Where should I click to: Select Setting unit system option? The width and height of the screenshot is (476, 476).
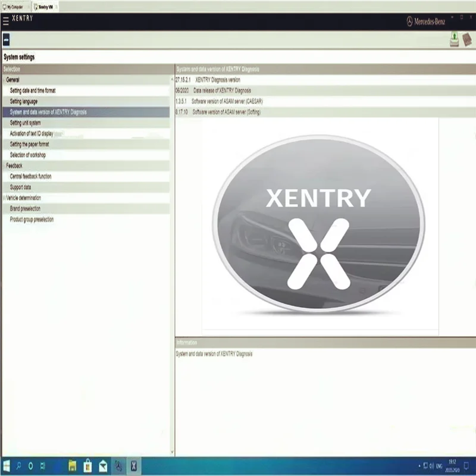click(27, 123)
